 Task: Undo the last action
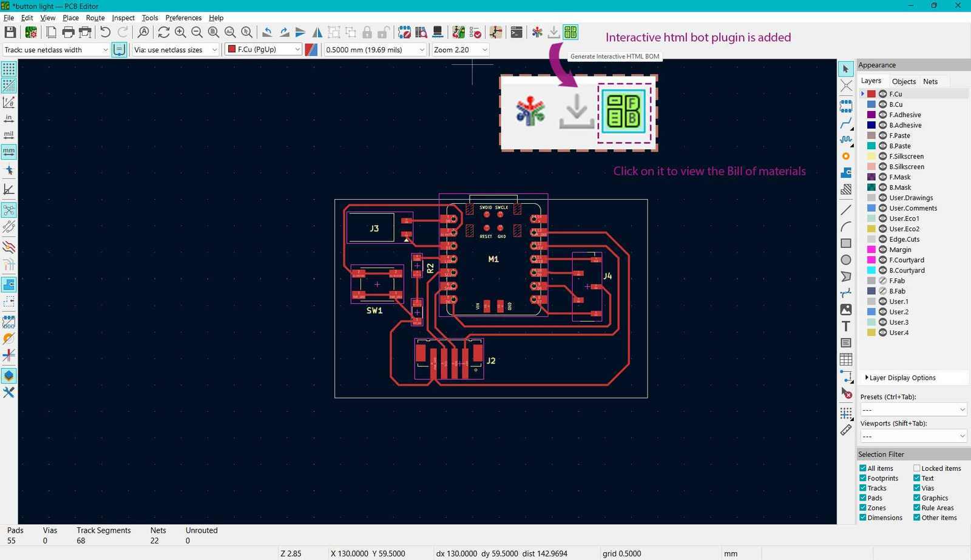[x=104, y=32]
